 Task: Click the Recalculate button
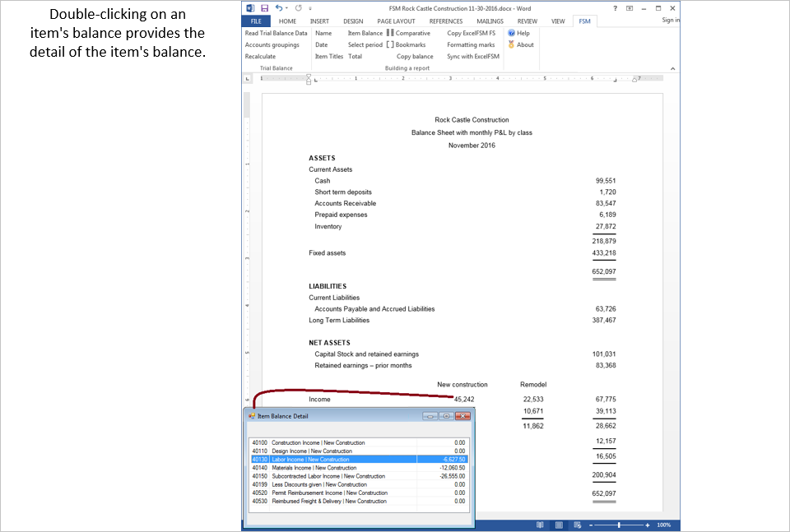click(x=261, y=57)
